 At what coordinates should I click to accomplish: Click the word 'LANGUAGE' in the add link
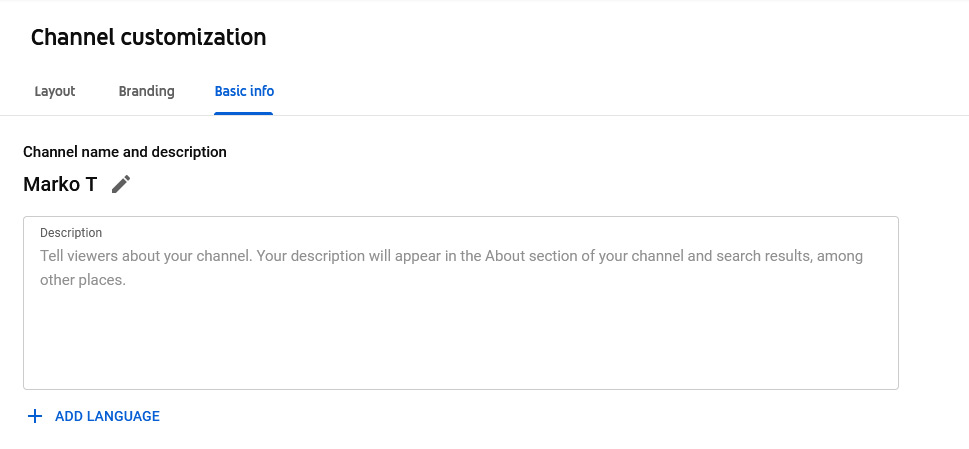pyautogui.click(x=124, y=416)
